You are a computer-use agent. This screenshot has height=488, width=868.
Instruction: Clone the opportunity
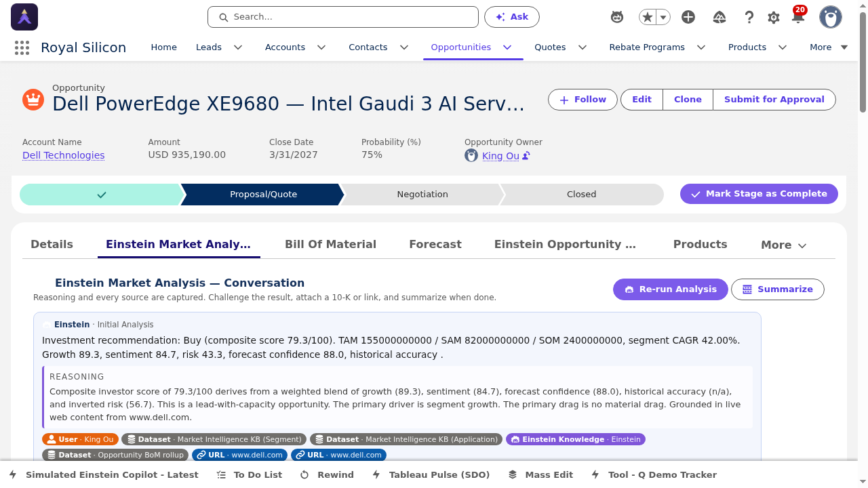[688, 100]
